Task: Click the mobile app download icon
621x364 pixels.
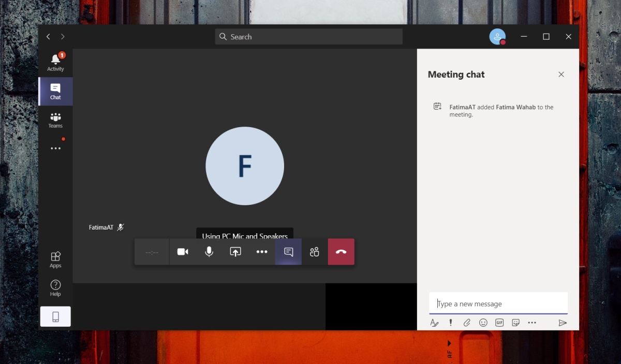Action: pyautogui.click(x=55, y=317)
